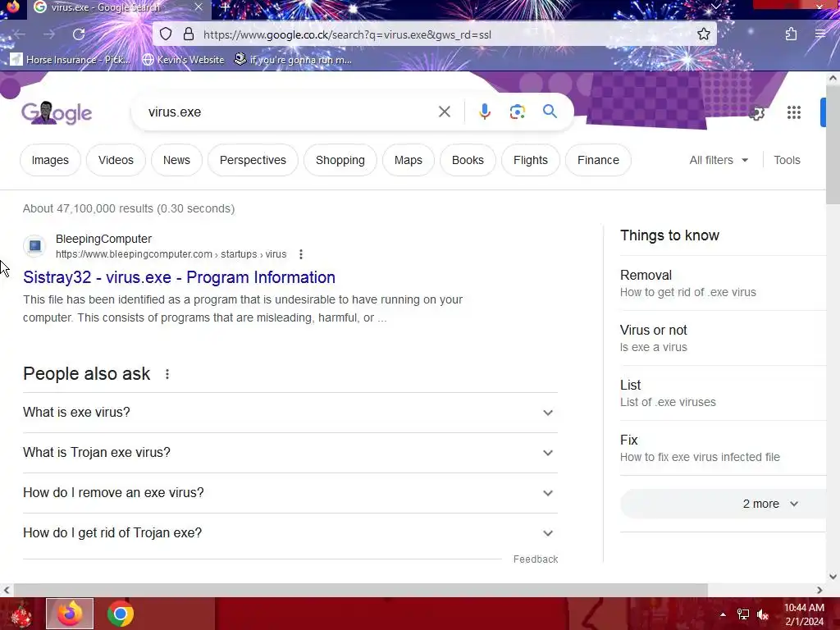This screenshot has height=630, width=840.
Task: Click BleepingComputer site favicon
Action: tap(34, 246)
